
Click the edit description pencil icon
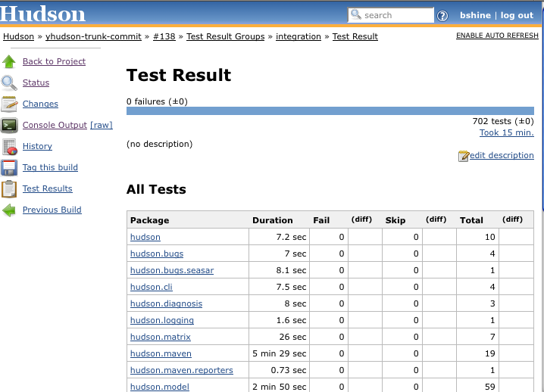pyautogui.click(x=464, y=156)
